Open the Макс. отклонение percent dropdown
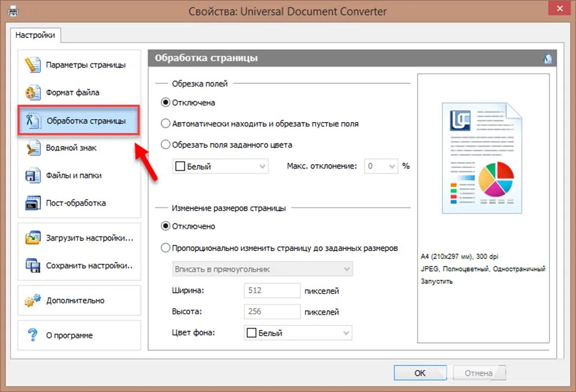 click(x=381, y=166)
